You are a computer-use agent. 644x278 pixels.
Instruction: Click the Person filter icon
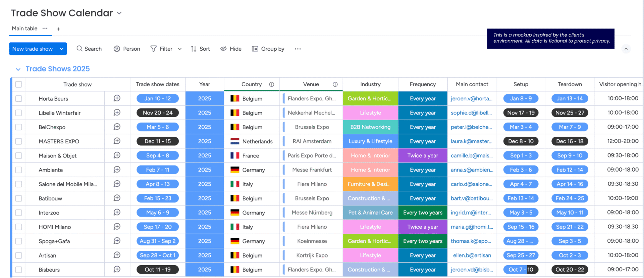click(117, 49)
